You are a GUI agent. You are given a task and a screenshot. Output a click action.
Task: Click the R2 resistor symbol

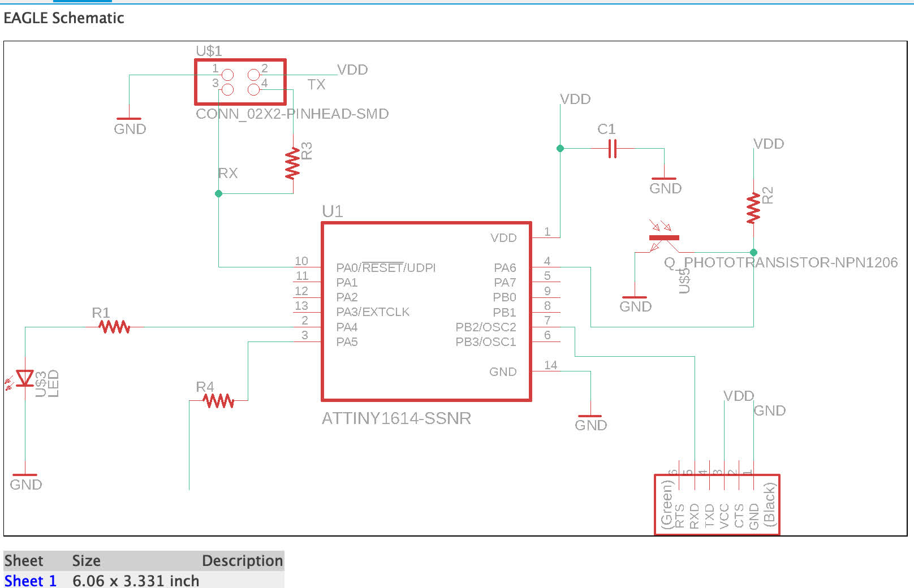(x=753, y=208)
